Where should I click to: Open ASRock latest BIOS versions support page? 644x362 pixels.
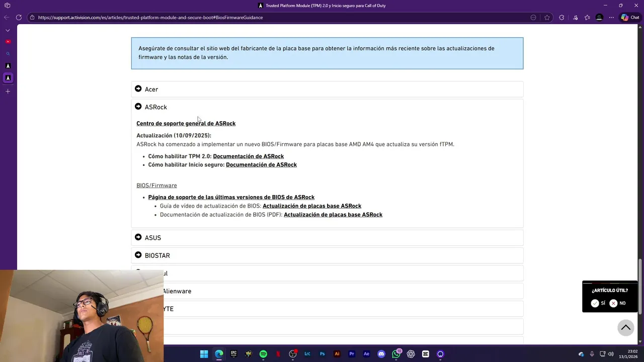pyautogui.click(x=231, y=197)
